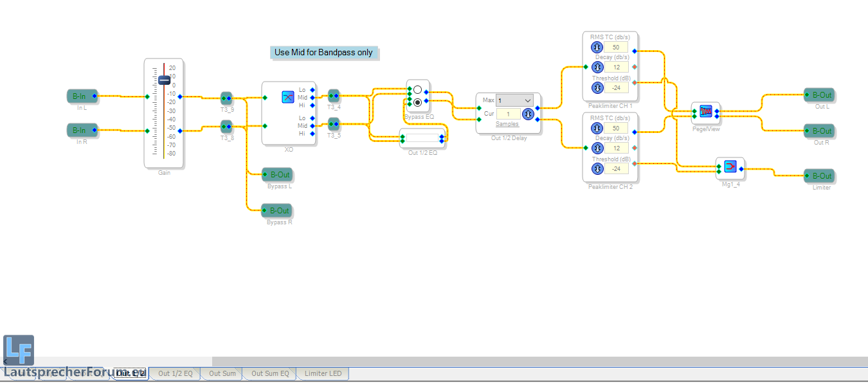
Task: Click the B-In block labeled In L
Action: (x=82, y=96)
